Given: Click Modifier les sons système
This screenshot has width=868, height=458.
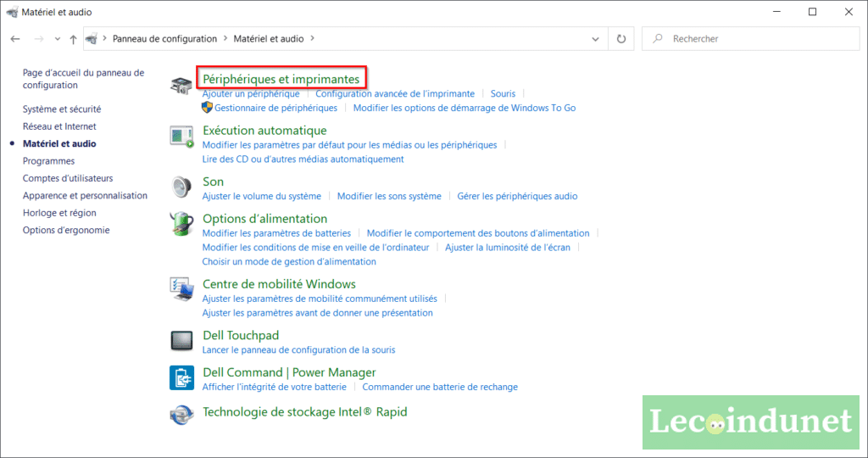Looking at the screenshot, I should click(389, 196).
